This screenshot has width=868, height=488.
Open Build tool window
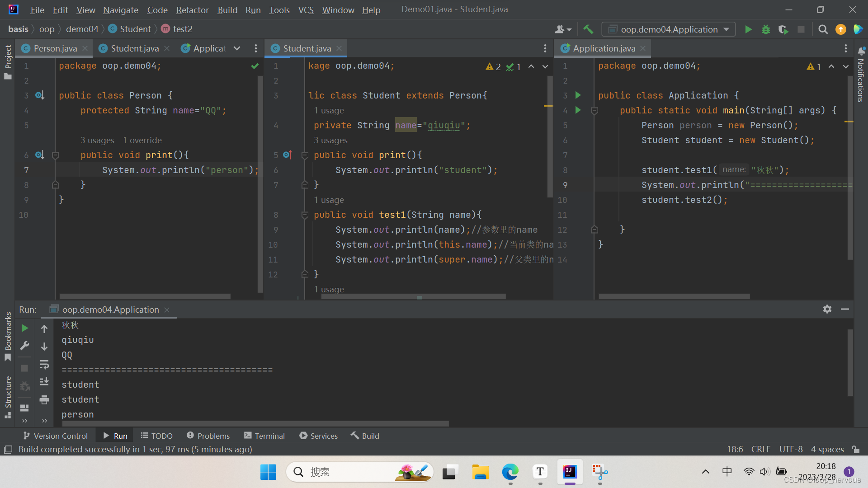365,436
